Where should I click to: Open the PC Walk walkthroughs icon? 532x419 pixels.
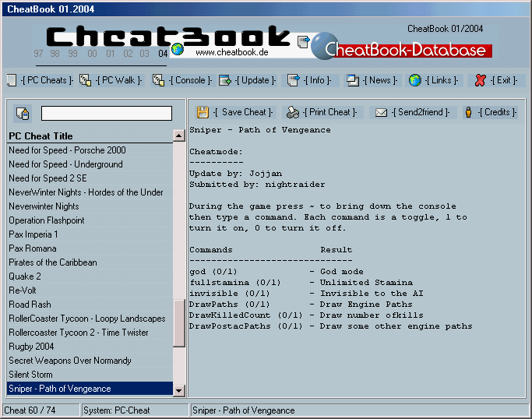click(x=86, y=80)
